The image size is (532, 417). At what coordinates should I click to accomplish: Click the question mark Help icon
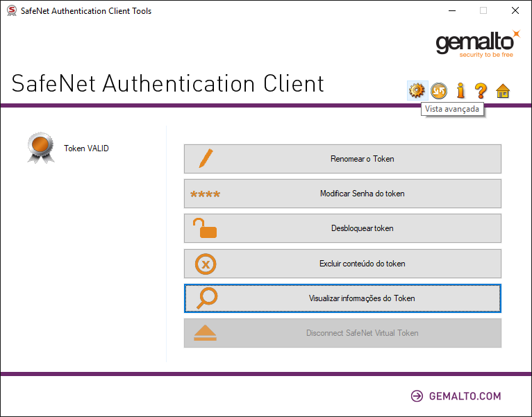481,90
